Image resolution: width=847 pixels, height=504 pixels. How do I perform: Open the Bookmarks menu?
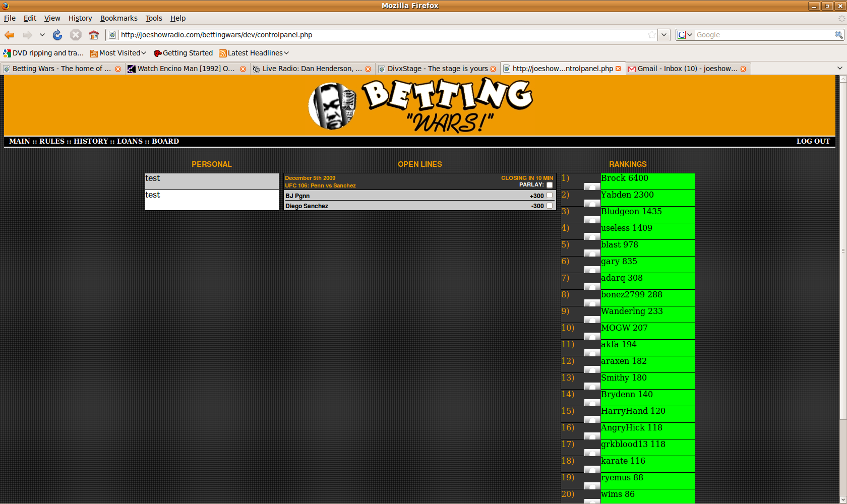119,18
